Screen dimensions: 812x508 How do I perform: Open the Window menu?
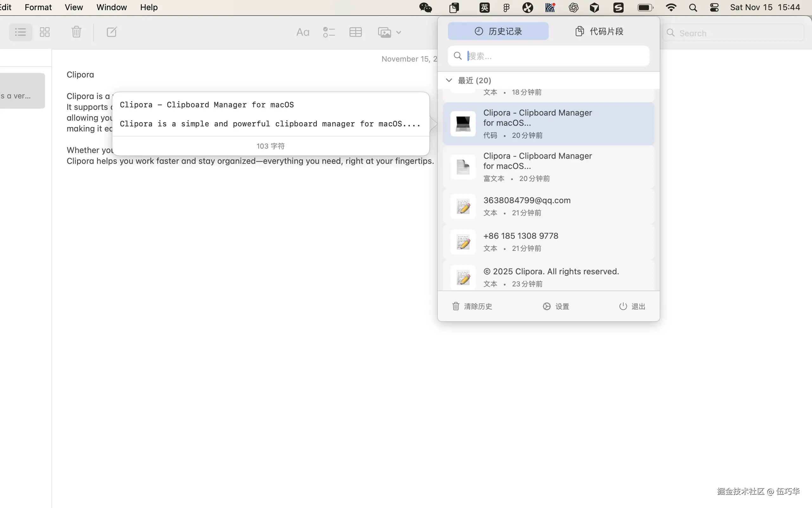point(112,7)
